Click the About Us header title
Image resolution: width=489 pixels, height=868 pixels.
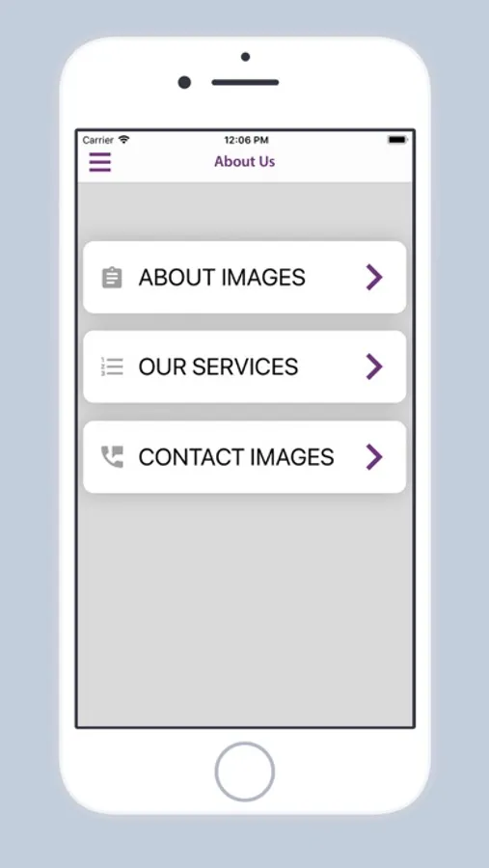click(245, 162)
